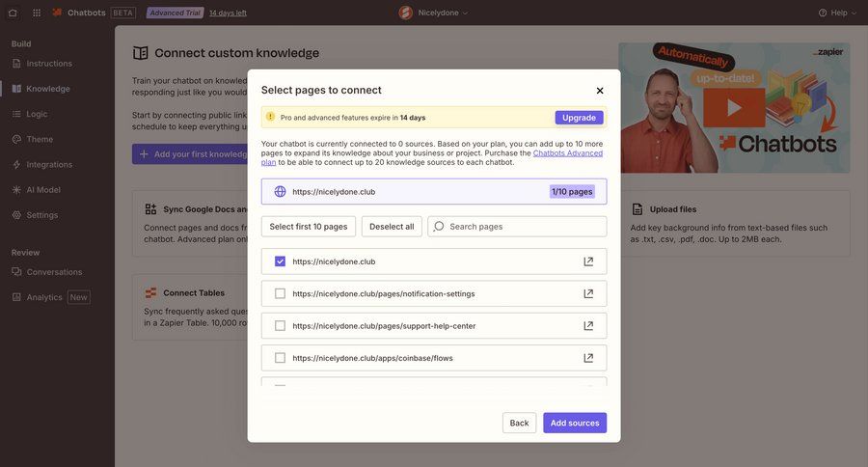Open Analytics under Review
Image resolution: width=868 pixels, height=467 pixels.
[44, 297]
